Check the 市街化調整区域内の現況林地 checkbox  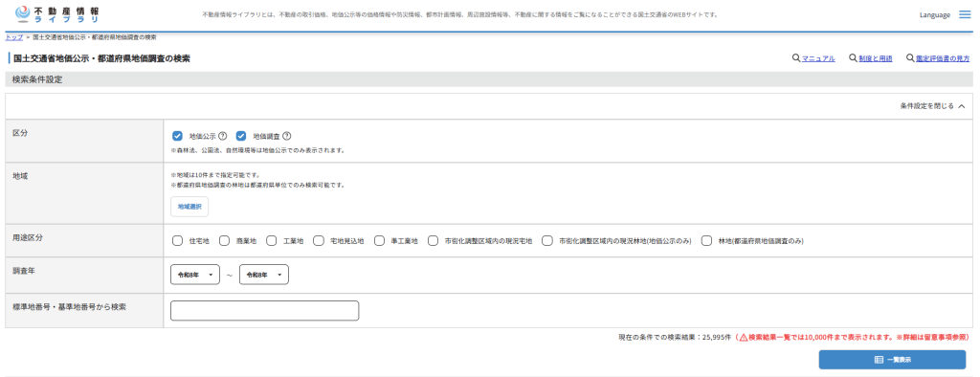click(547, 241)
